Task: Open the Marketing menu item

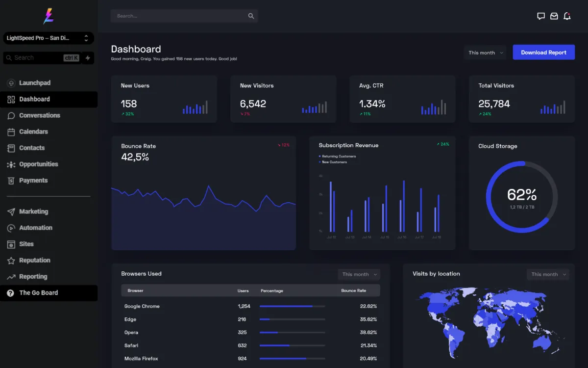Action: pos(33,211)
